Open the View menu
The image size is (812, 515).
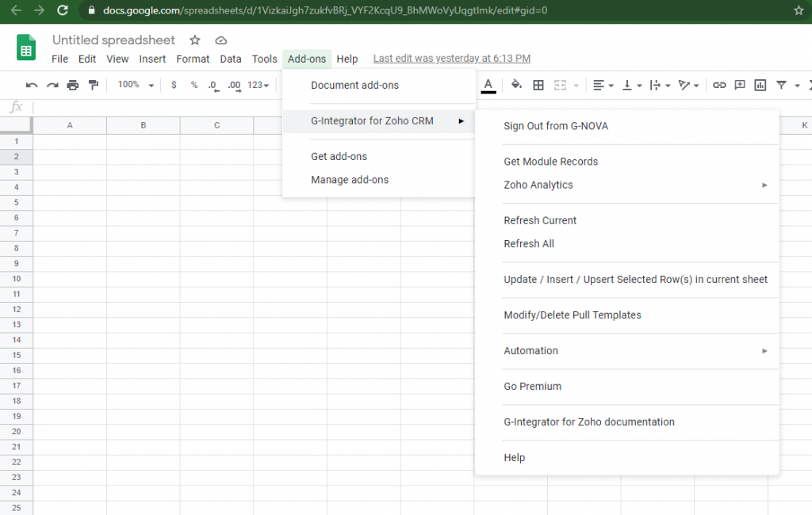117,59
